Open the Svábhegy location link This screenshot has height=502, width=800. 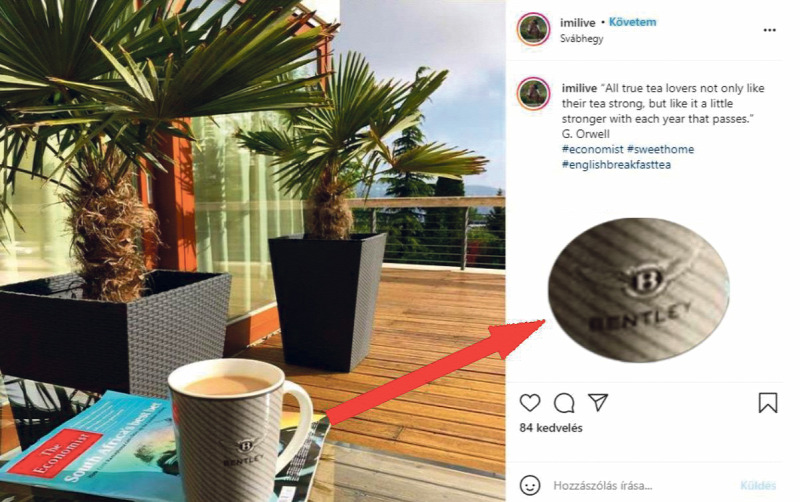point(581,38)
